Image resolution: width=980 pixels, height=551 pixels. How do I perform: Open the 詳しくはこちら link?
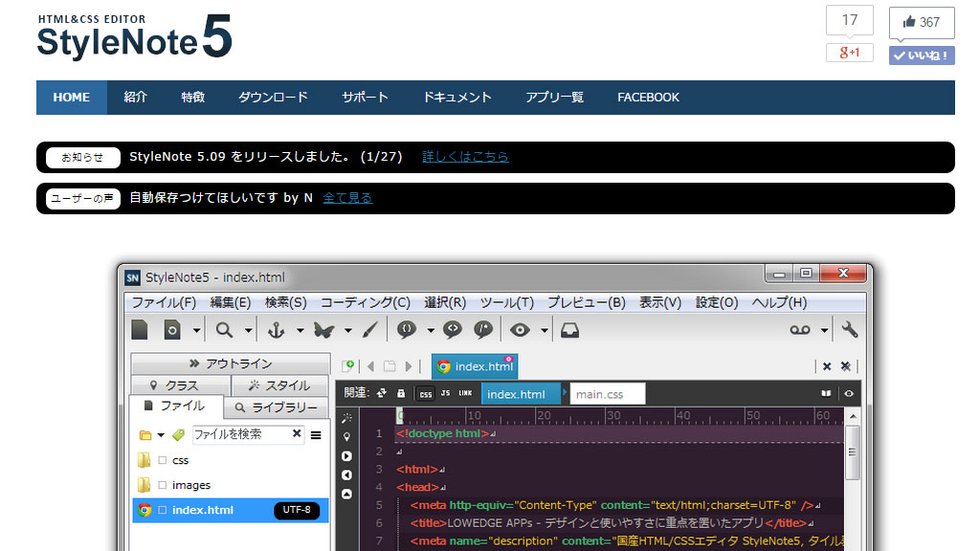[x=466, y=157]
